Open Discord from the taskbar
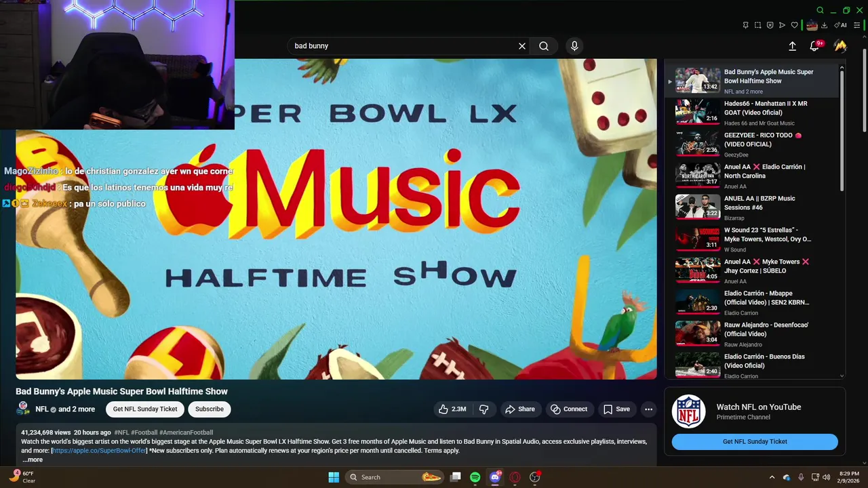Viewport: 868px width, 488px height. point(495,477)
